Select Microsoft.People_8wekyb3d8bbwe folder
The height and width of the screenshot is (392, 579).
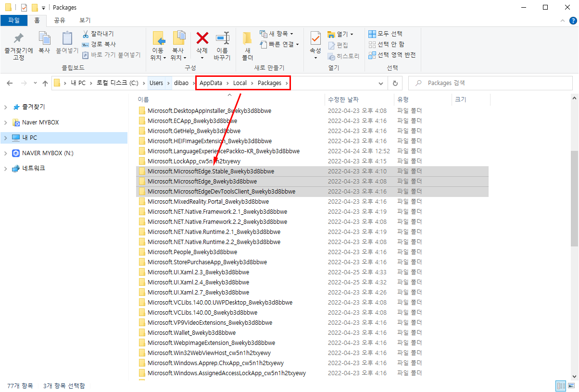pyautogui.click(x=192, y=252)
